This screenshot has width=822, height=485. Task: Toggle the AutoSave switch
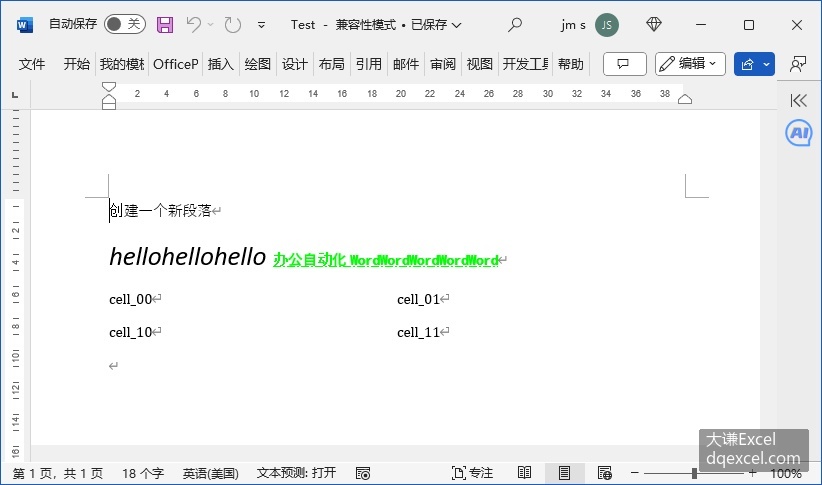[124, 24]
